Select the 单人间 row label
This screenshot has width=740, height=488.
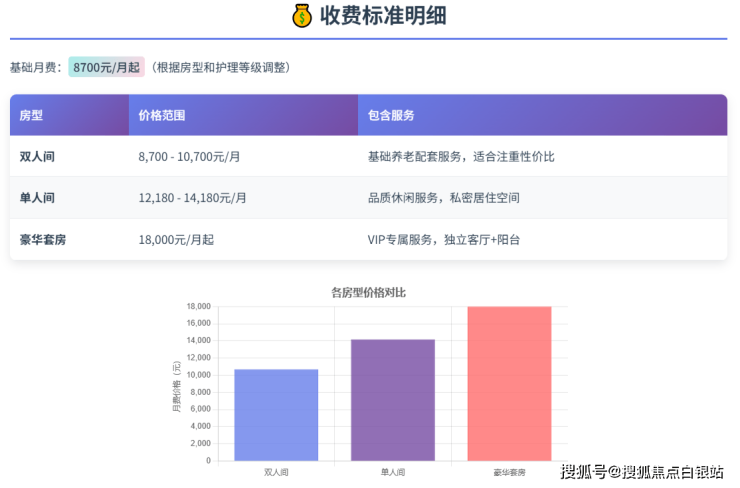(x=36, y=198)
